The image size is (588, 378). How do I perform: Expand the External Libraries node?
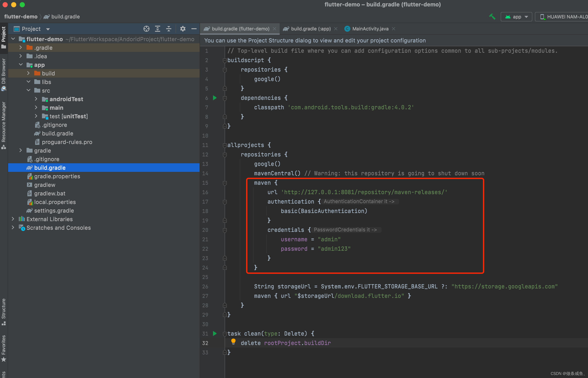pos(13,219)
